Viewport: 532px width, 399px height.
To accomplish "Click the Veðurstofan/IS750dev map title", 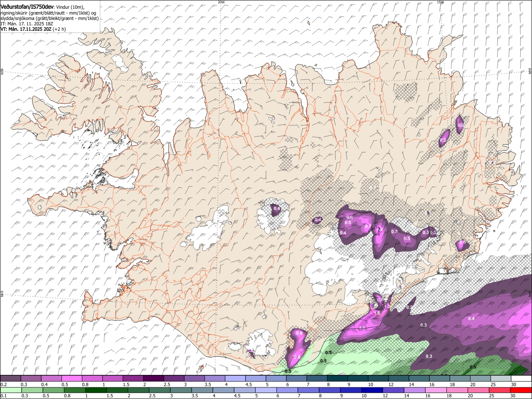I will tap(27, 6).
